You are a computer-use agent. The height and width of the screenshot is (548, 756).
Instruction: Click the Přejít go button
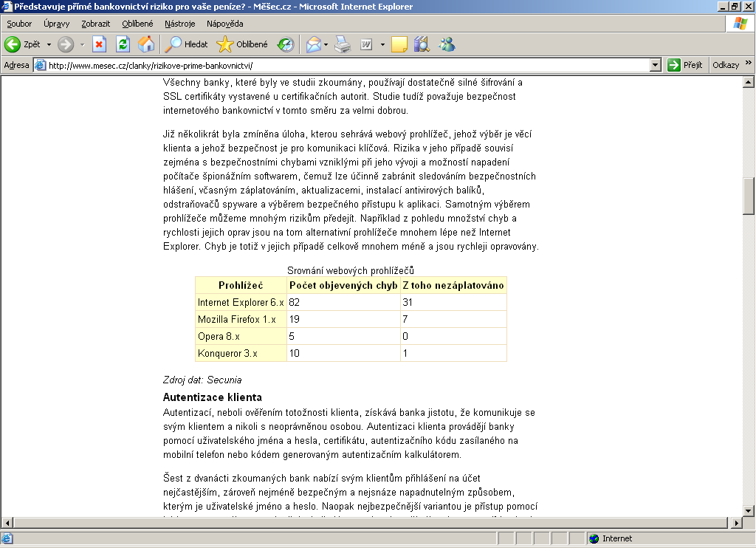(x=685, y=65)
